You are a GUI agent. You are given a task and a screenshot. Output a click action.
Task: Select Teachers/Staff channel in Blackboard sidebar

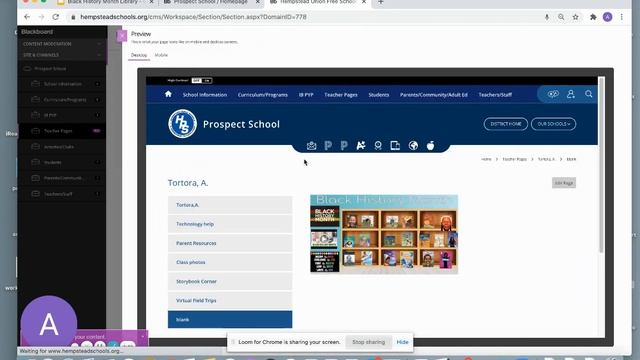pyautogui.click(x=62, y=194)
